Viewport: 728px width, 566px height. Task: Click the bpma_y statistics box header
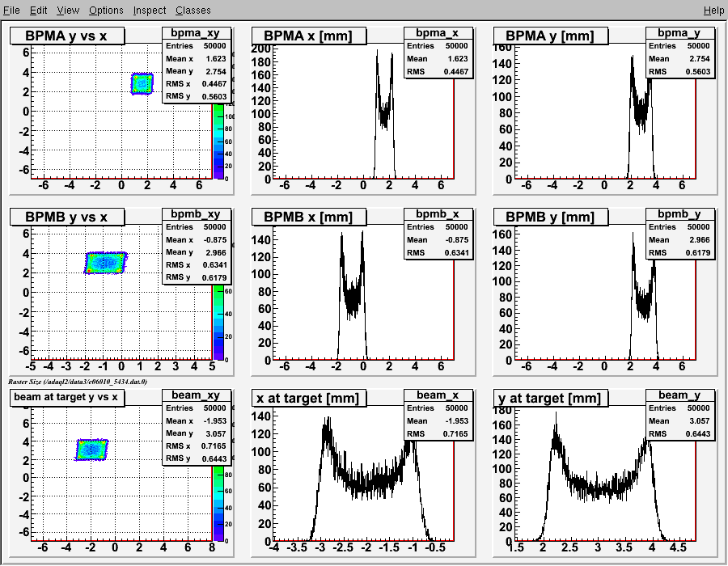[x=679, y=33]
